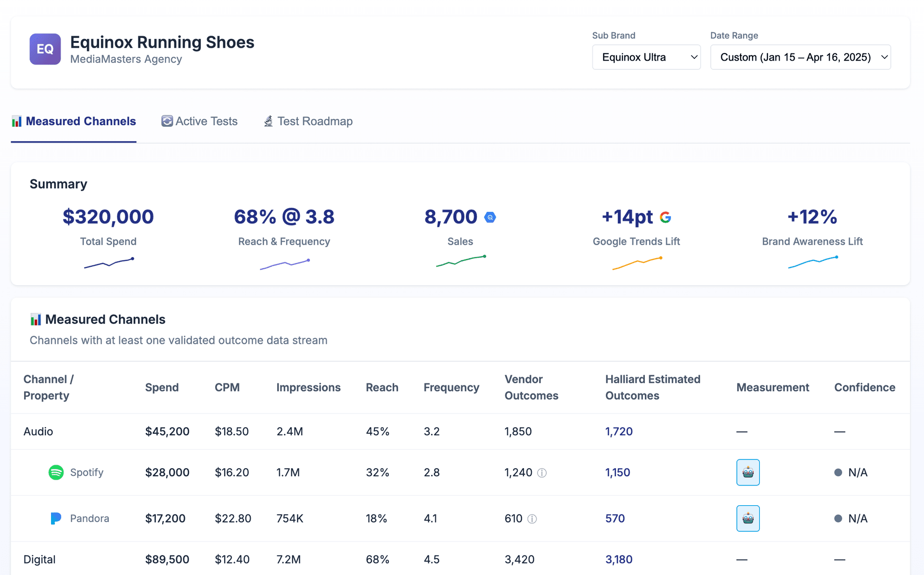Click the Audio Halliard estimate 1,720
The image size is (924, 575).
click(619, 431)
